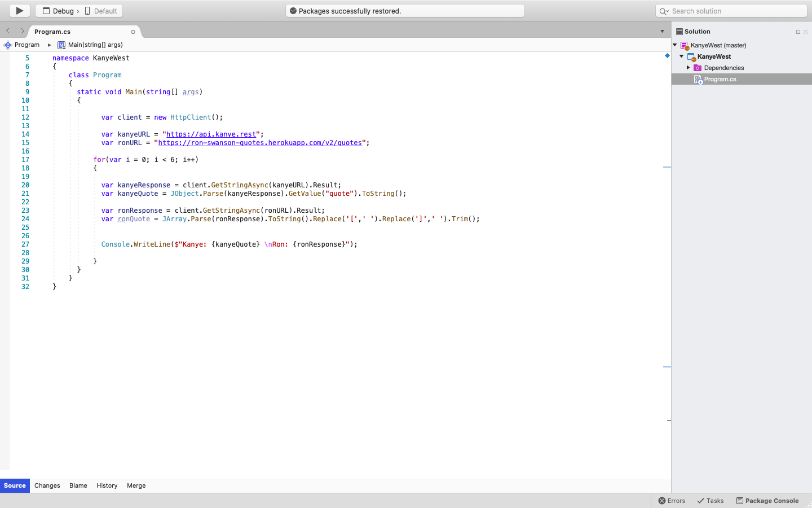812x508 pixels.
Task: Click the Program class icon in the breadcrumb
Action: [8, 45]
